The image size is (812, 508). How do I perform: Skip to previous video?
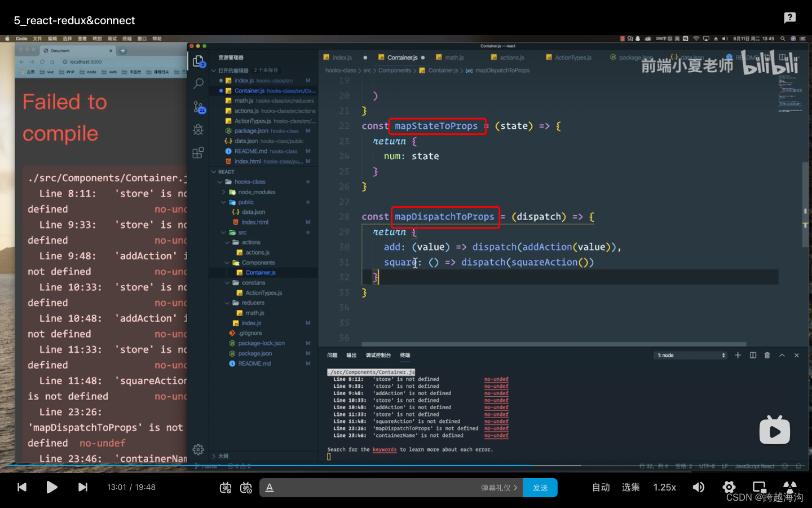point(22,487)
